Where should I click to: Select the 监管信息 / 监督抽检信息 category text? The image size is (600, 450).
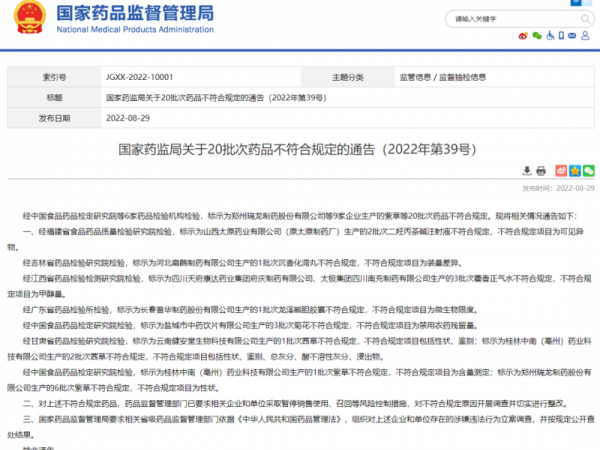click(x=443, y=77)
